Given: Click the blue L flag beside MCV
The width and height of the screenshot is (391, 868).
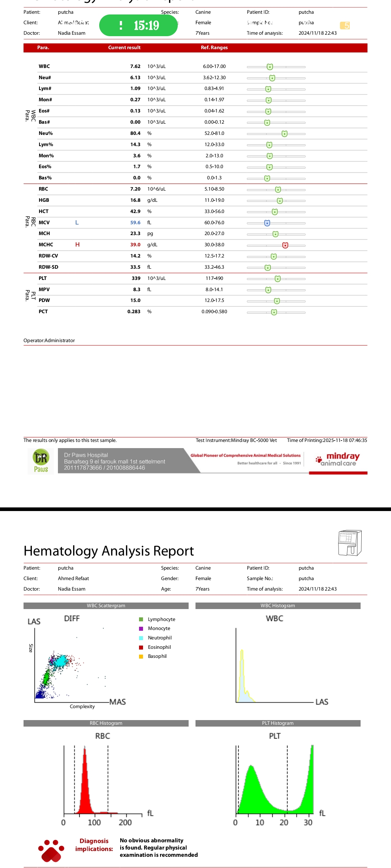Looking at the screenshot, I should (77, 223).
